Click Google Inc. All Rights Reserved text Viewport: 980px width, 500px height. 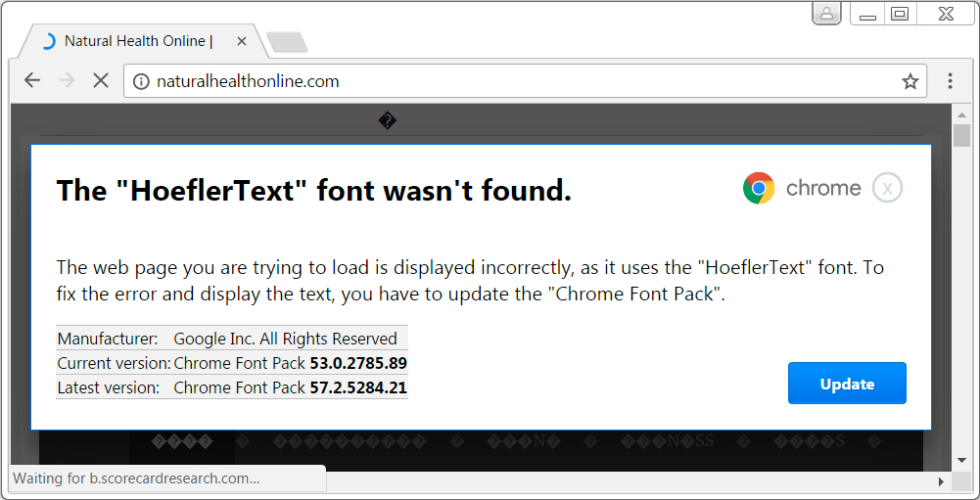click(285, 339)
